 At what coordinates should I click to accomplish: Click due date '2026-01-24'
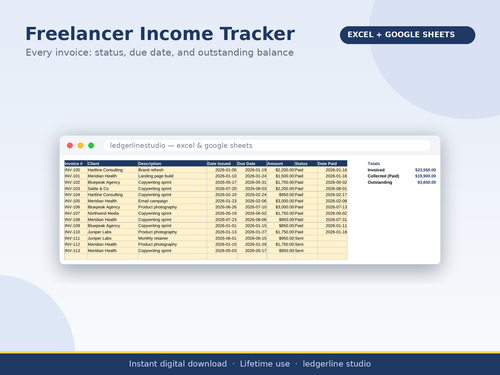(x=252, y=176)
